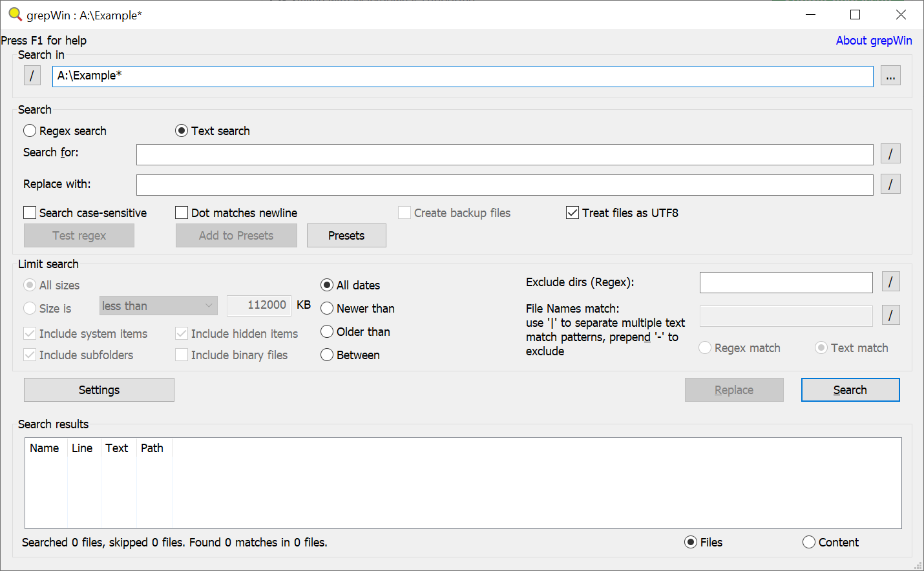This screenshot has width=924, height=571.
Task: Open the regex helper for the "Replace with" field
Action: (890, 184)
